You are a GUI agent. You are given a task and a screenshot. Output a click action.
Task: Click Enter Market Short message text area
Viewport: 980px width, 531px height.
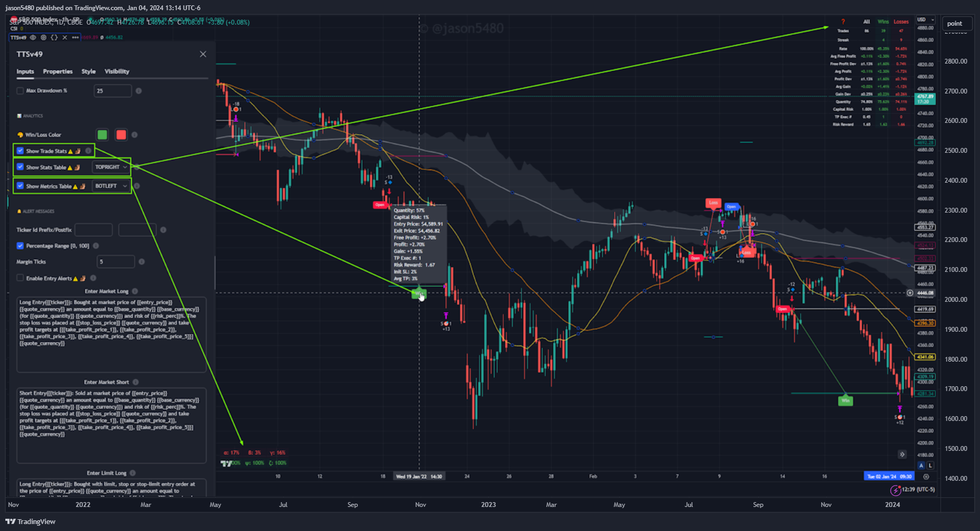(x=111, y=425)
